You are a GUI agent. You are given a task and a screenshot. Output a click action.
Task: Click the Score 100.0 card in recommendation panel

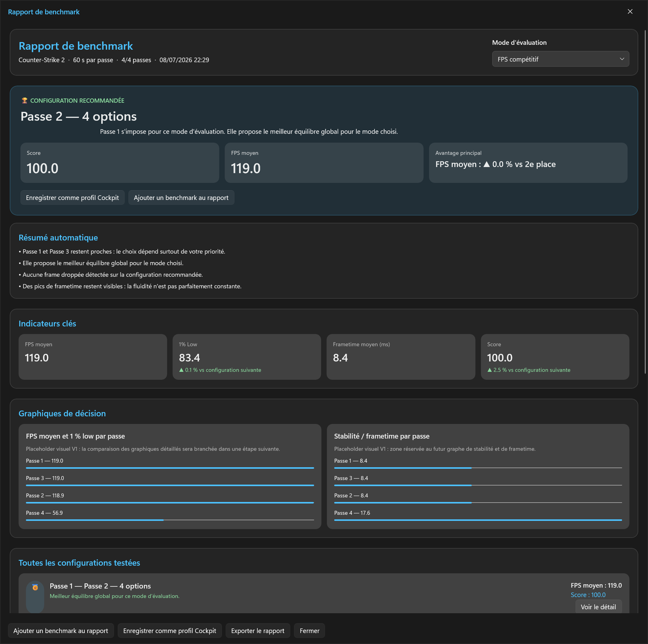click(120, 162)
